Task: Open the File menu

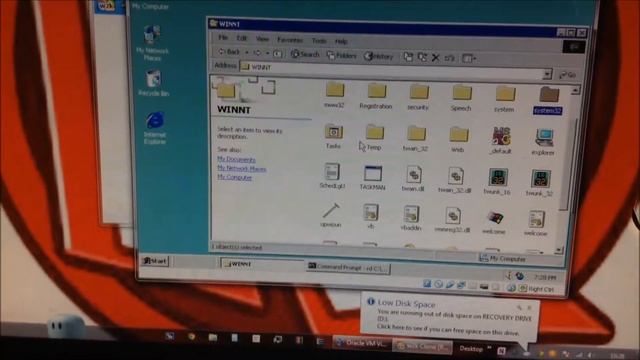Action: pos(223,38)
